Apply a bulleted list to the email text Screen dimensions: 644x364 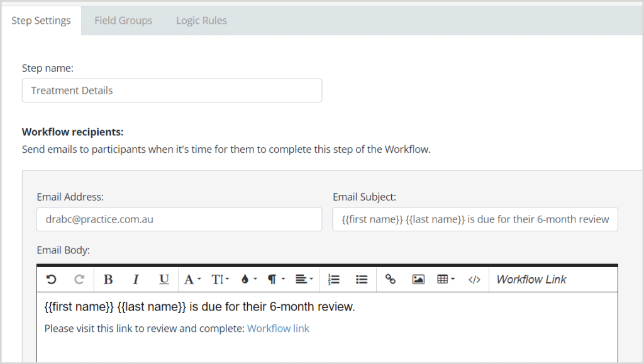[361, 279]
